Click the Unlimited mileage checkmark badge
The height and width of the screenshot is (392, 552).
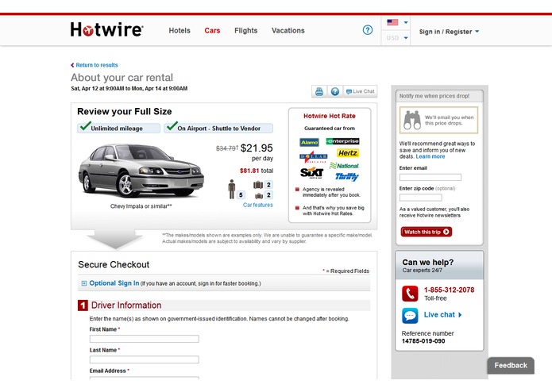(x=118, y=128)
